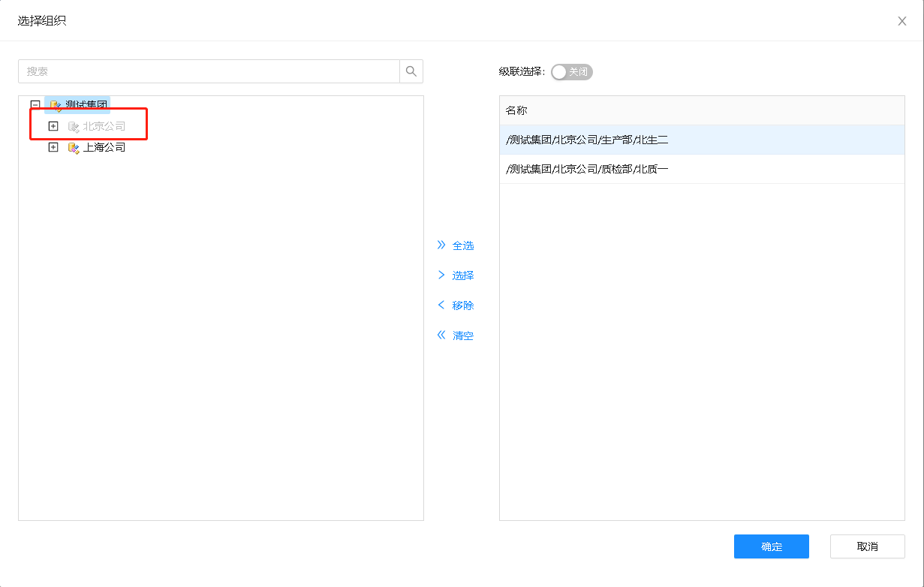Click 选择 to add the organization

tap(456, 275)
